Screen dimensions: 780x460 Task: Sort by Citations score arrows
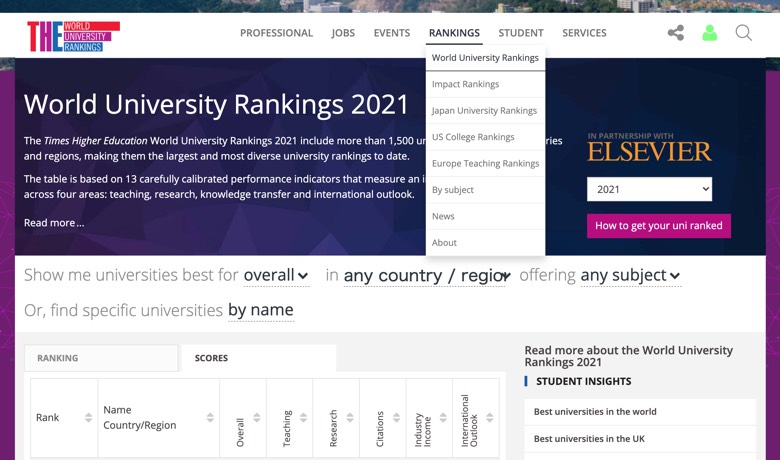[396, 418]
